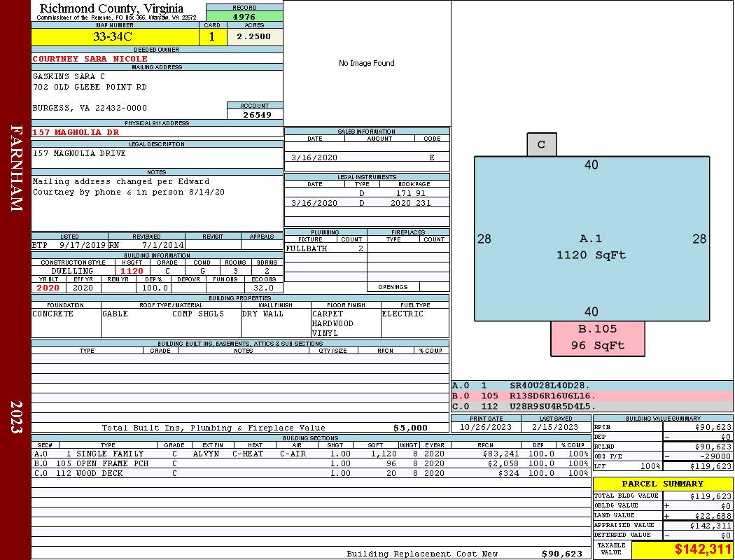Select the pink B.105 porch area in sketch
This screenshot has width=735, height=560.
coord(597,337)
